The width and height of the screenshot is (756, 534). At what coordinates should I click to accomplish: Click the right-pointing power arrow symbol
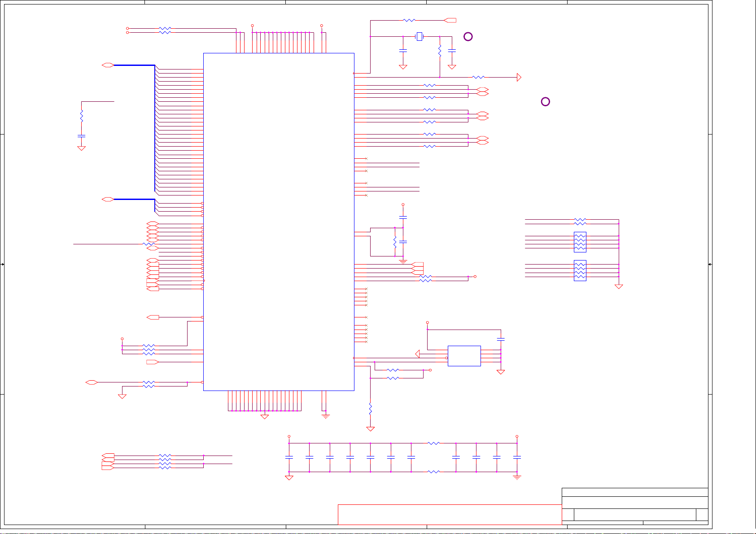(519, 78)
